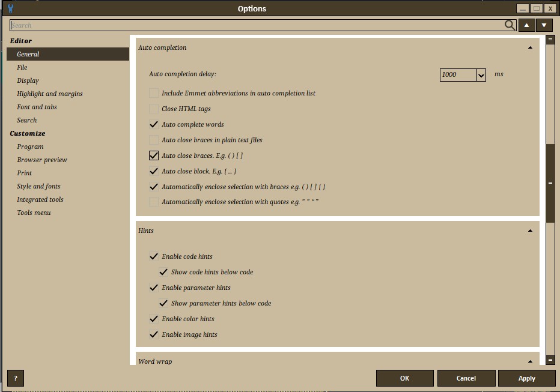Open the auto completion delay dropdown
The width and height of the screenshot is (560, 392).
pyautogui.click(x=481, y=75)
